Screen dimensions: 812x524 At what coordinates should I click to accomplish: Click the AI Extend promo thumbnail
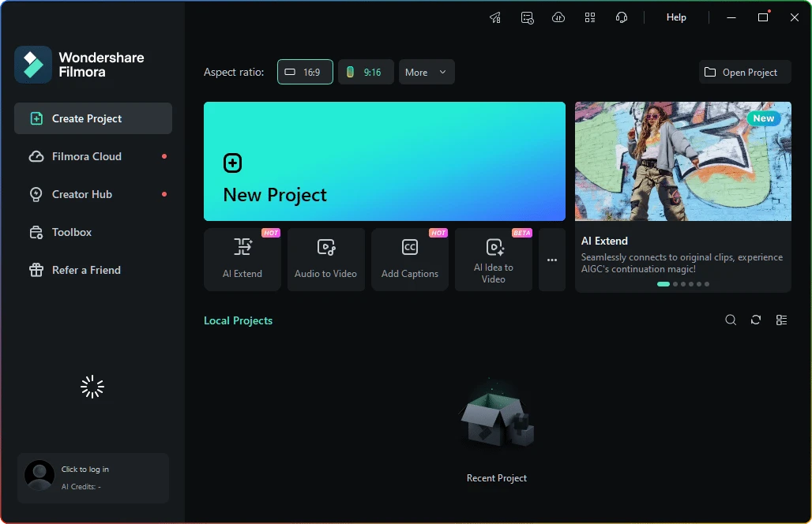pos(682,161)
